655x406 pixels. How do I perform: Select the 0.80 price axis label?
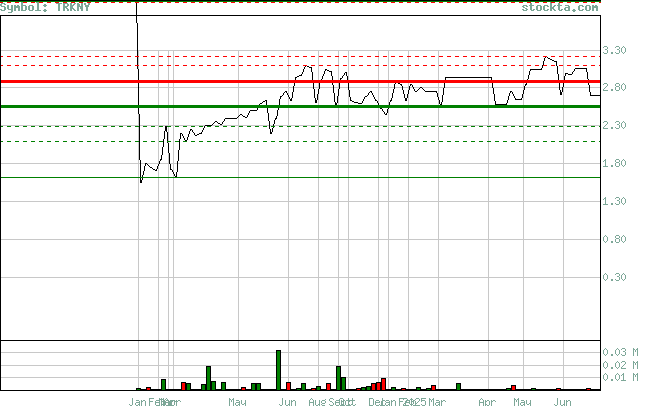coord(614,239)
